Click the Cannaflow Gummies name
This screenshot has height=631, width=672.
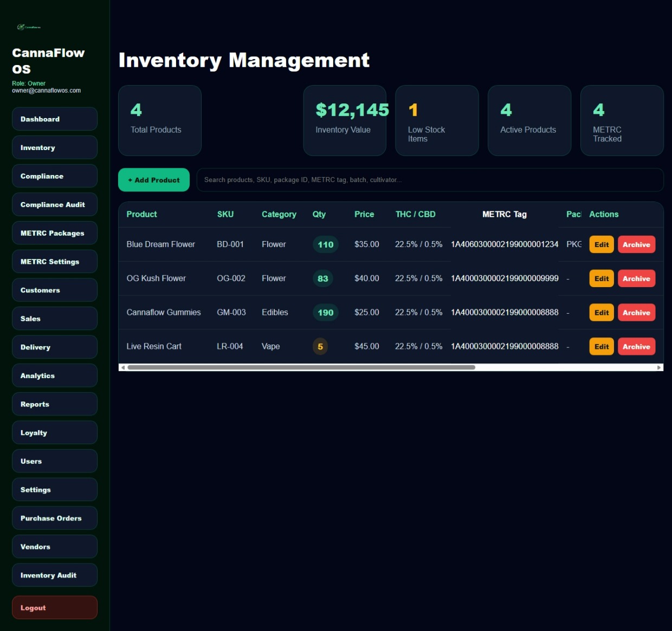coord(164,313)
